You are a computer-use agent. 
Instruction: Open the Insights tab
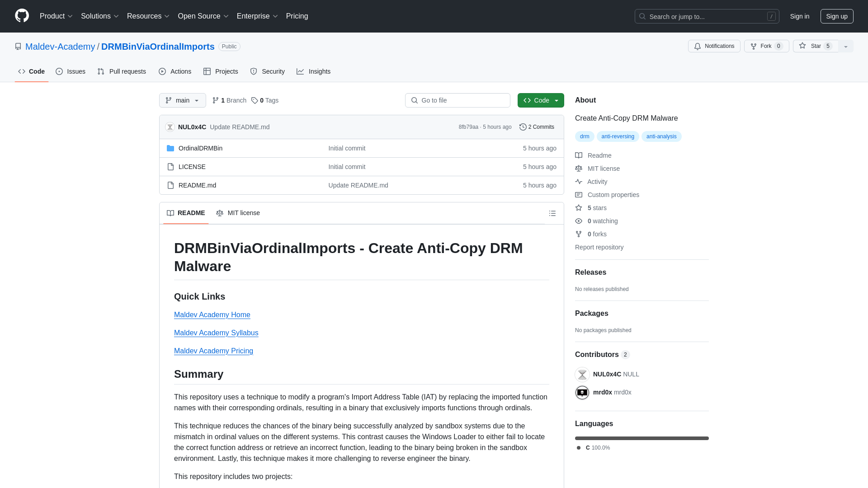pos(314,71)
